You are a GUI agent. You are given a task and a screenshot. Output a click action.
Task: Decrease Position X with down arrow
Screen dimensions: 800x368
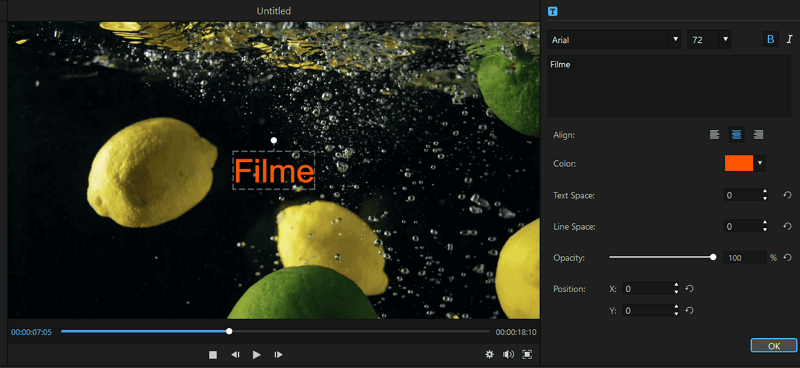pyautogui.click(x=677, y=292)
